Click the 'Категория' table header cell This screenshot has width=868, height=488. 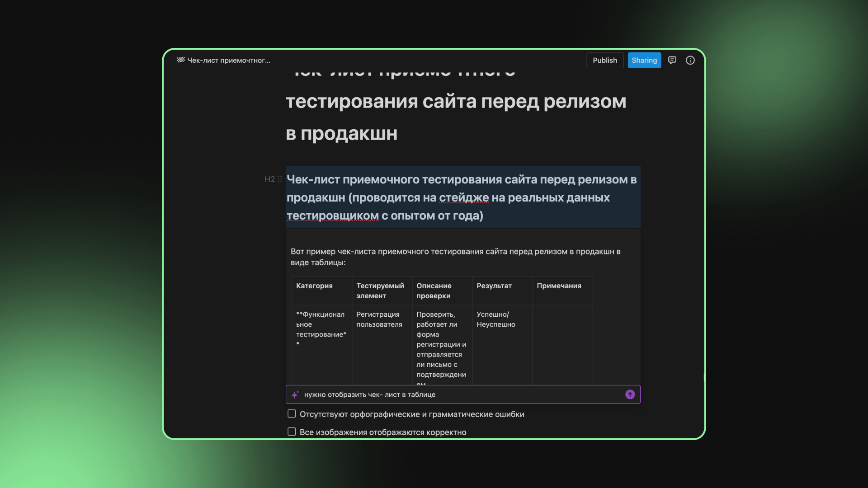314,286
